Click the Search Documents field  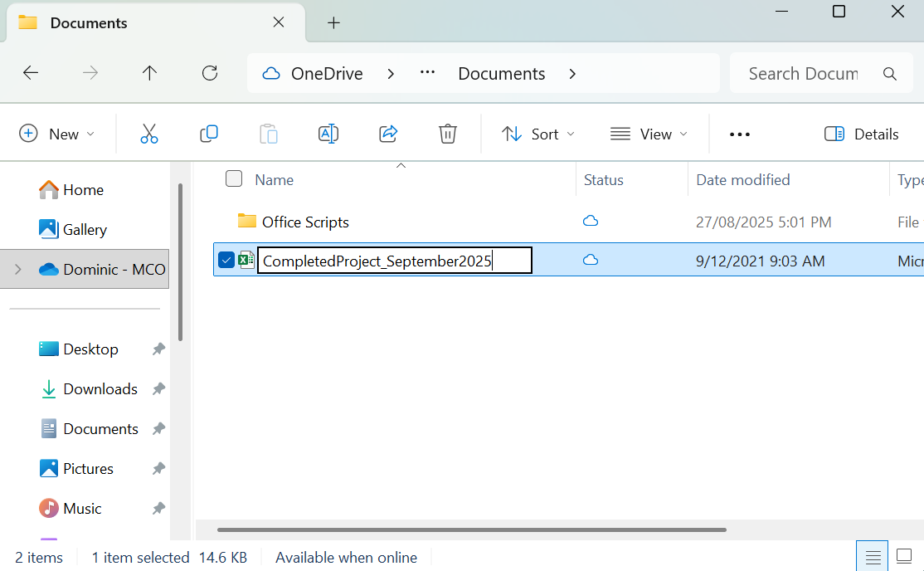pyautogui.click(x=802, y=73)
